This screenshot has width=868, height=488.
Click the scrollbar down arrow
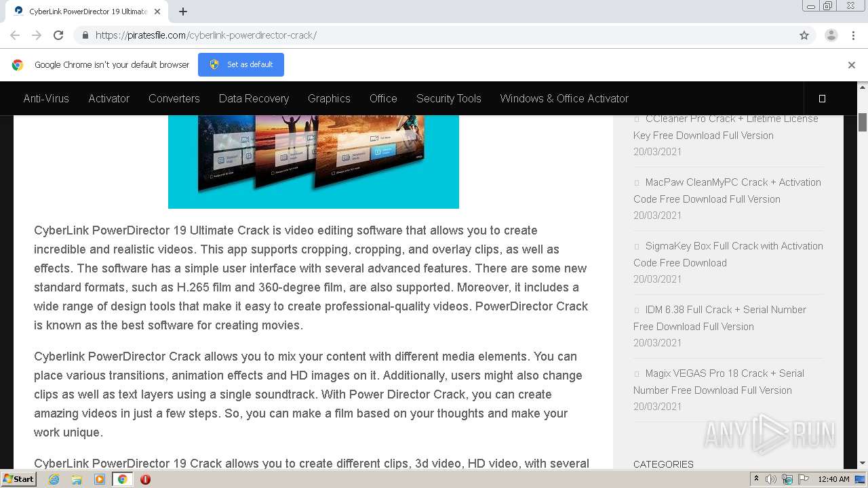tap(863, 464)
